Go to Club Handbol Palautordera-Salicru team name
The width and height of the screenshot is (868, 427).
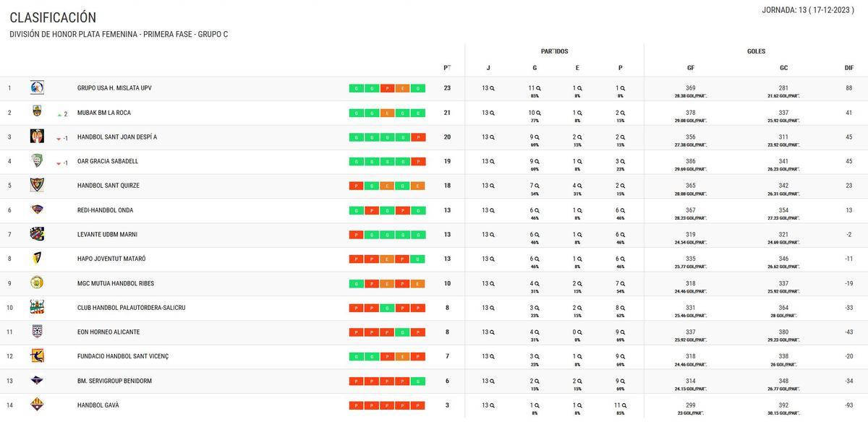(131, 308)
